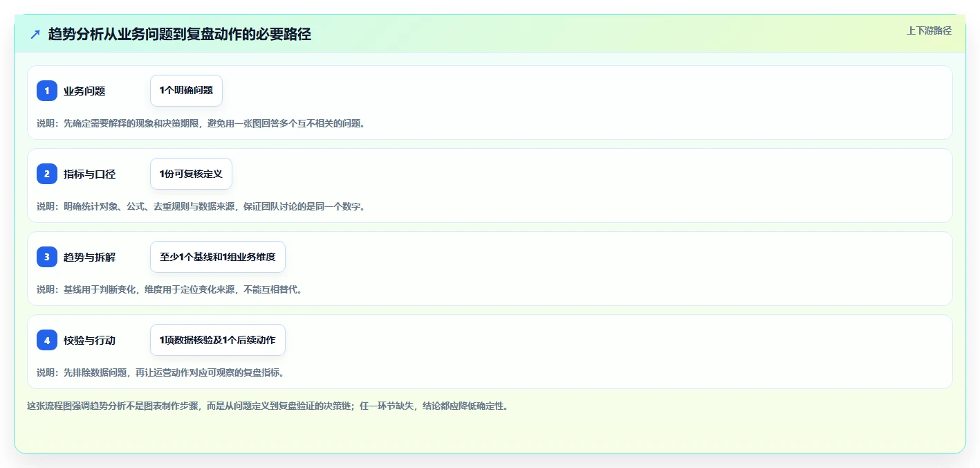Click the step number 4 badge
The height and width of the screenshot is (468, 980).
click(x=47, y=340)
